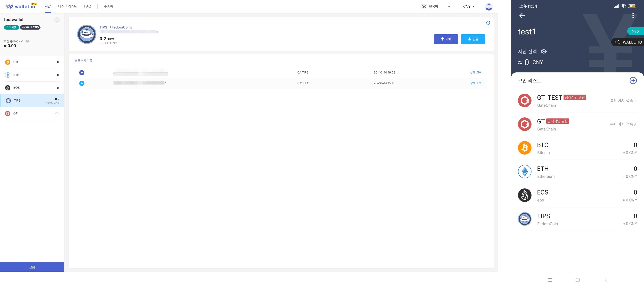Screen dimensions: 644x288
Task: Click the 입금 deposit button
Action: point(472,39)
